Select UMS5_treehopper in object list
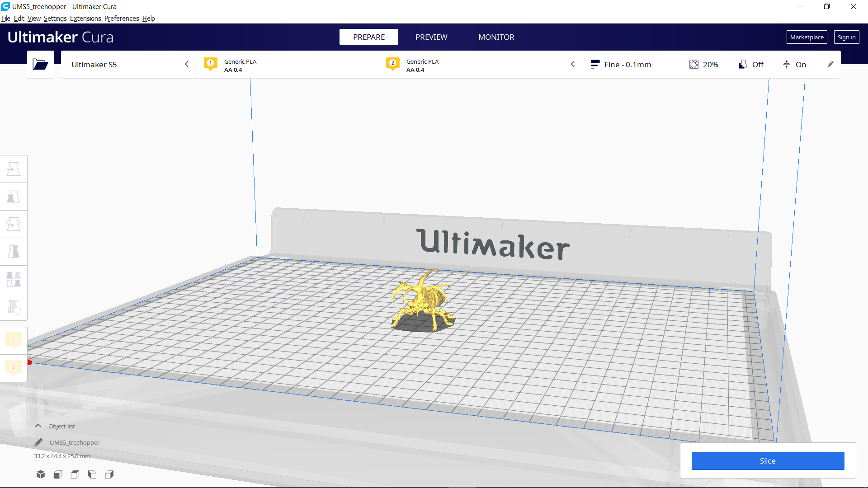The width and height of the screenshot is (868, 488). (x=75, y=442)
